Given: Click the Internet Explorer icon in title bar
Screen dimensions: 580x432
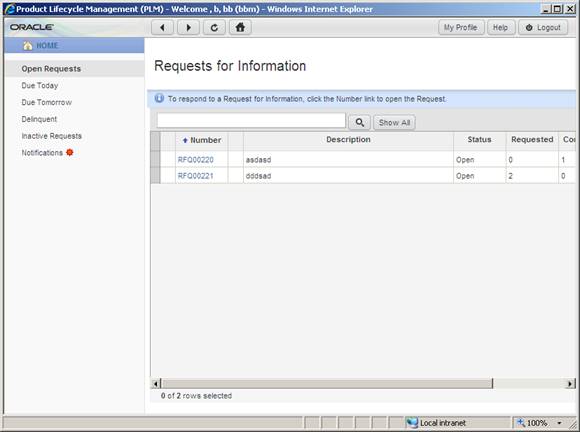Looking at the screenshot, I should [9, 9].
